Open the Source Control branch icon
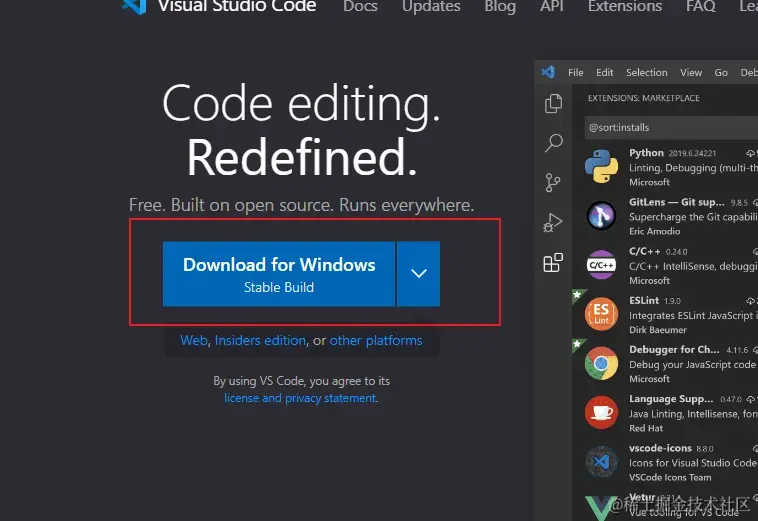 point(553,183)
